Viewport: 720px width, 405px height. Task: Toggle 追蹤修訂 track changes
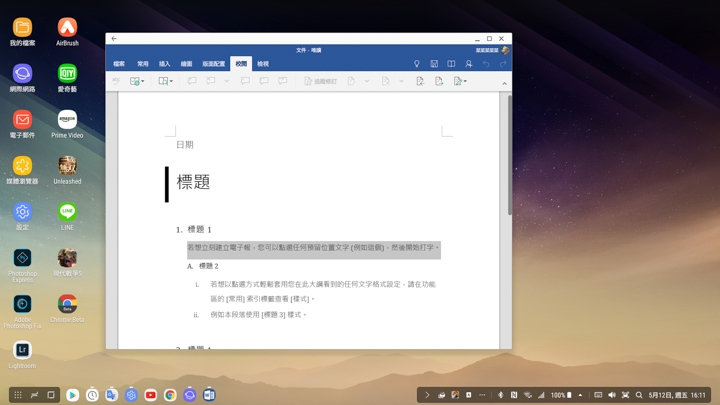[x=321, y=81]
